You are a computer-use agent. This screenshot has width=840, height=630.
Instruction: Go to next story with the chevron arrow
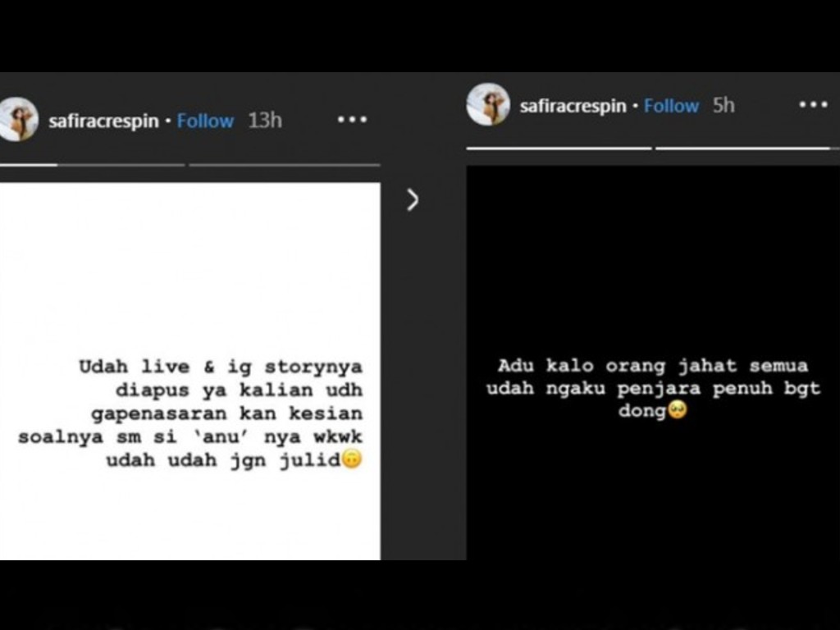(x=413, y=200)
